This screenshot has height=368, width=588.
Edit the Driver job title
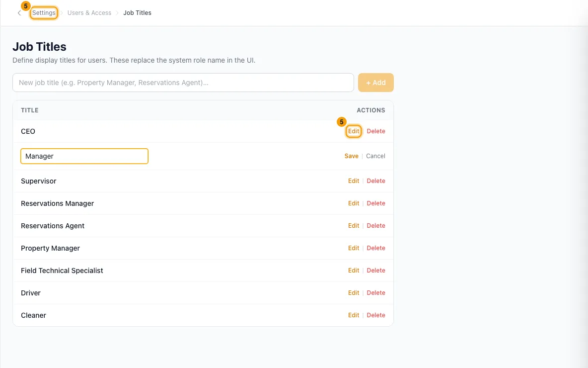point(354,293)
